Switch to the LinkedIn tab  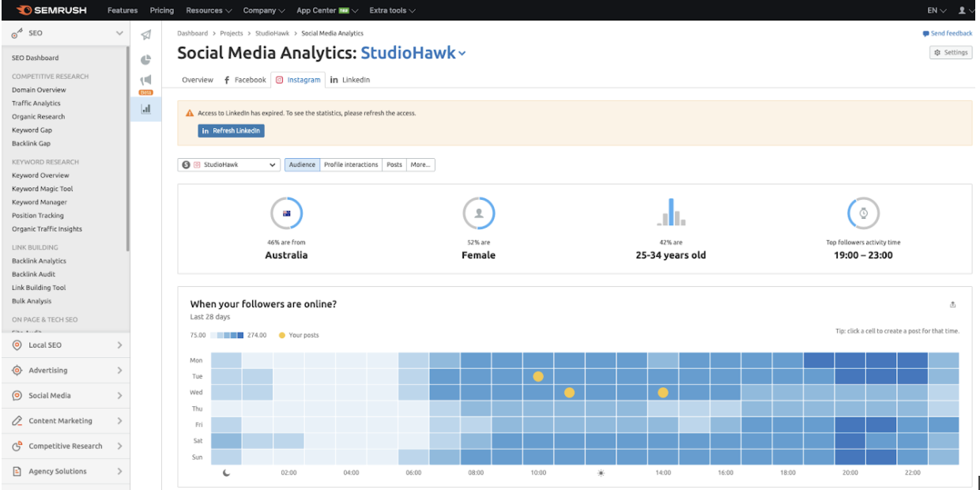[x=350, y=80]
